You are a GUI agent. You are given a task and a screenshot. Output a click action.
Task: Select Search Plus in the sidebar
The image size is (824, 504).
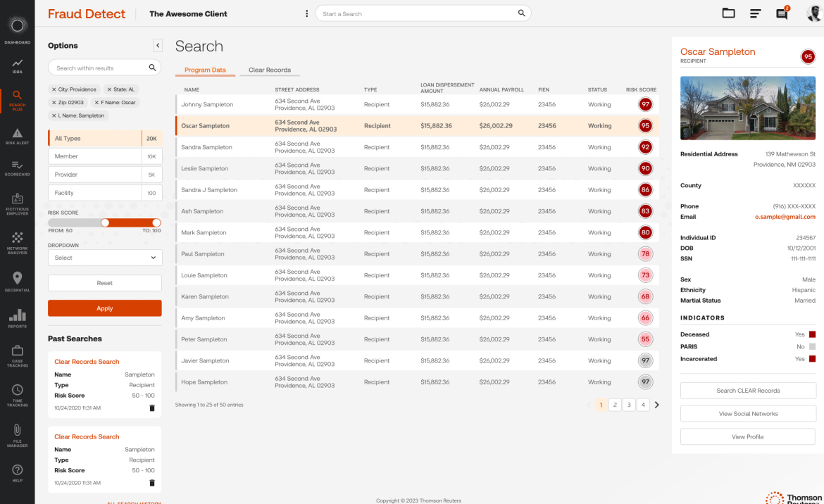coord(18,100)
